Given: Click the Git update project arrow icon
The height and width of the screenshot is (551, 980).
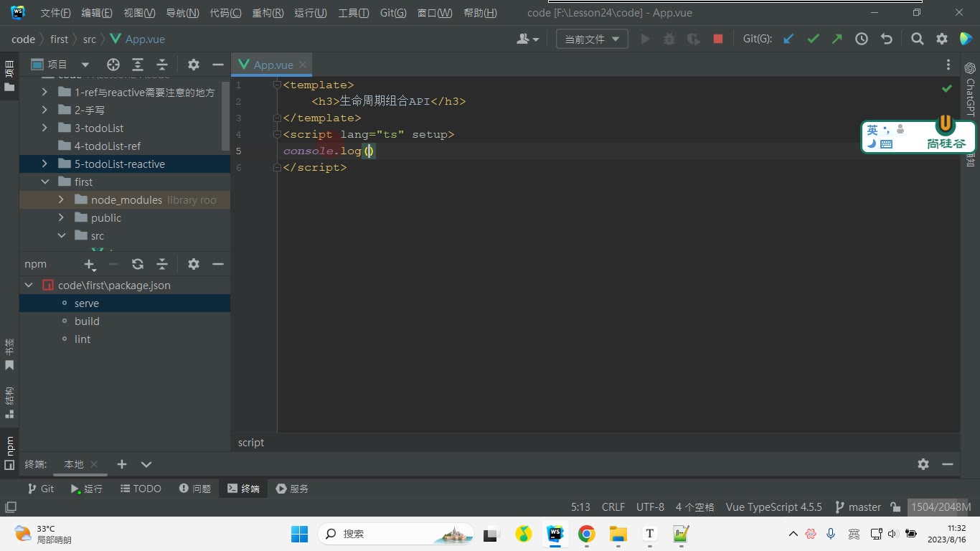Looking at the screenshot, I should click(x=788, y=39).
